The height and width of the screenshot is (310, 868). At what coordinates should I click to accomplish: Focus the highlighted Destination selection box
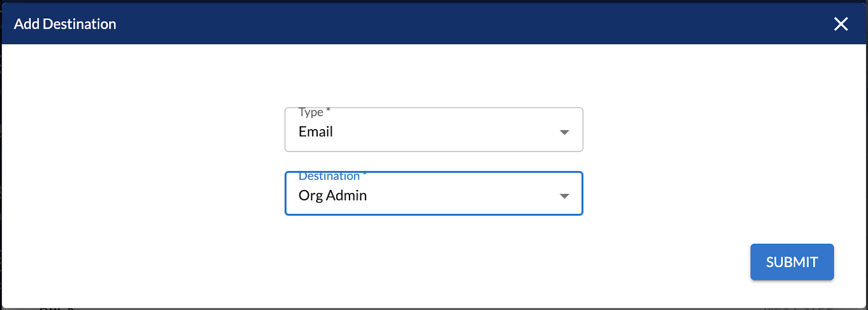pyautogui.click(x=433, y=193)
